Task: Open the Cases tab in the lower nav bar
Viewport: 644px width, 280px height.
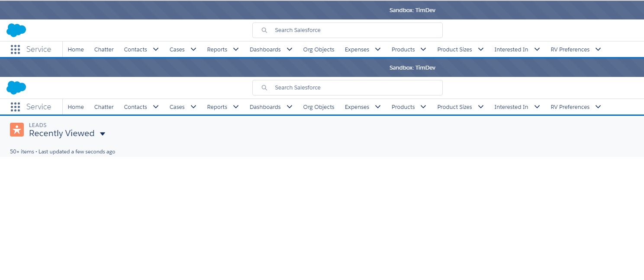Action: point(177,107)
